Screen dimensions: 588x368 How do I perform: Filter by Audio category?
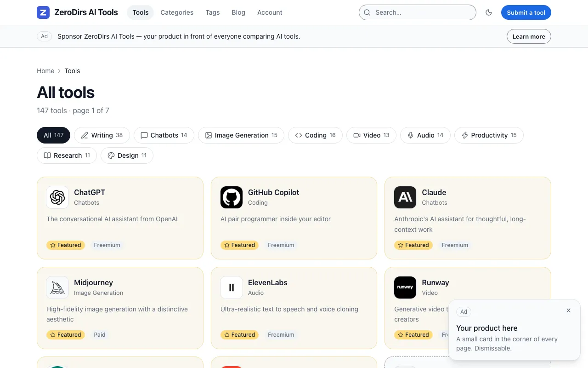pos(425,135)
